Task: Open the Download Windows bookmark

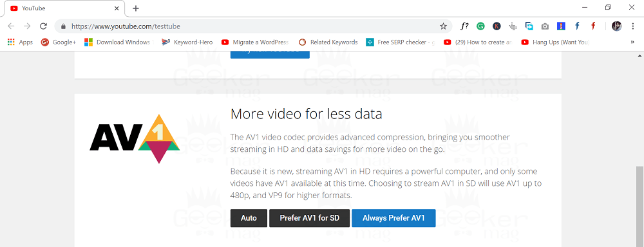Action: coord(118,42)
